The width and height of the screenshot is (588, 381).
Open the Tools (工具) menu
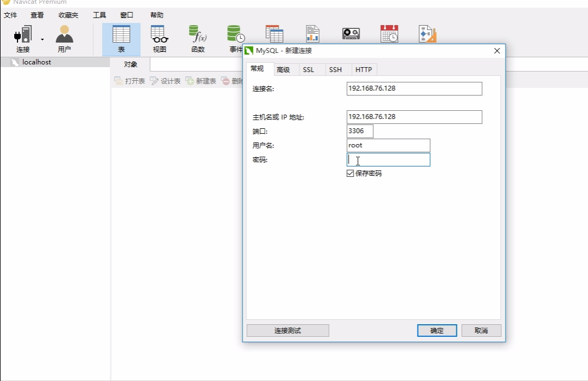pos(99,15)
